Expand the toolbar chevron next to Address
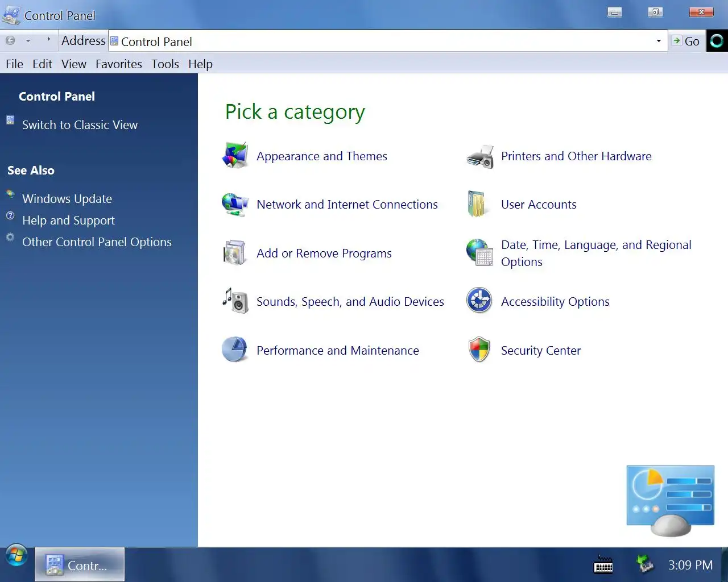 [49, 40]
